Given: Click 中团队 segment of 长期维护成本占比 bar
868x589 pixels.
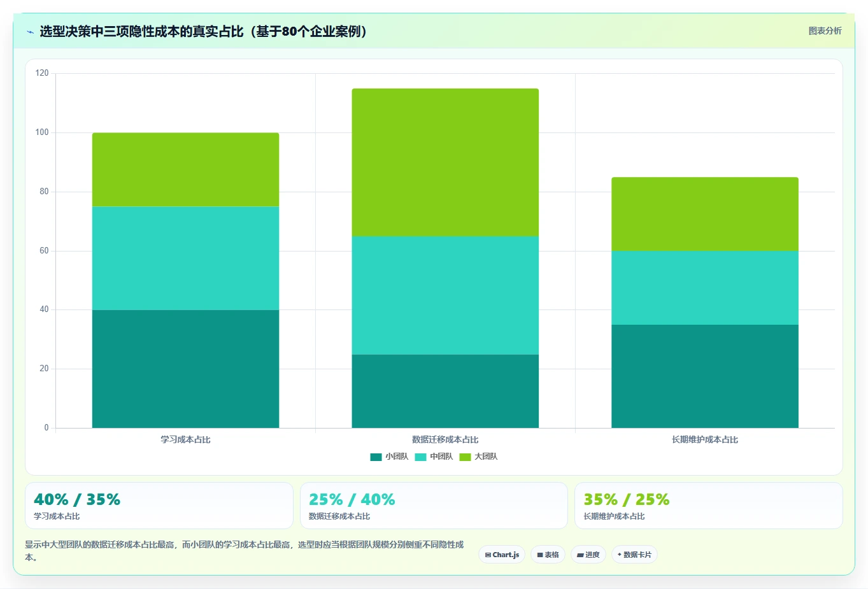Looking at the screenshot, I should (x=705, y=288).
